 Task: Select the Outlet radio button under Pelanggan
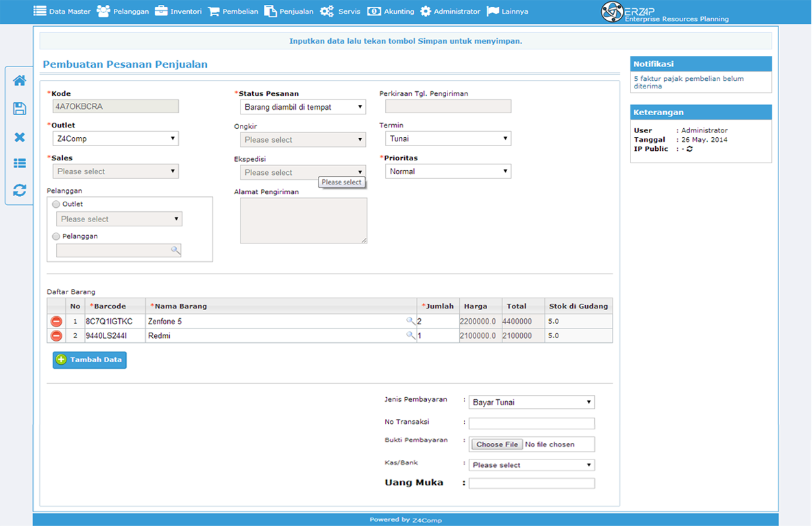[56, 204]
